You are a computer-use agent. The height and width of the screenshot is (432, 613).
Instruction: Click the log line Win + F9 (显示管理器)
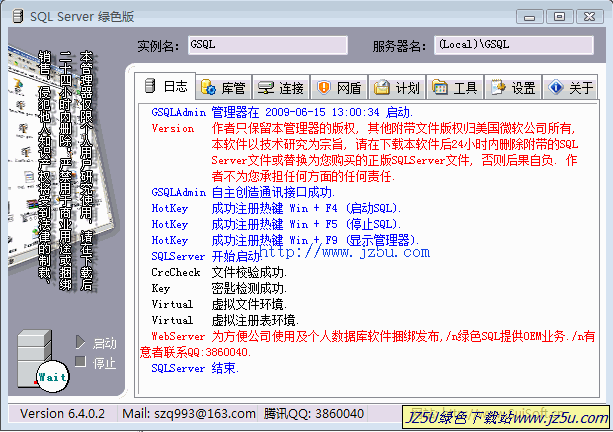click(285, 240)
